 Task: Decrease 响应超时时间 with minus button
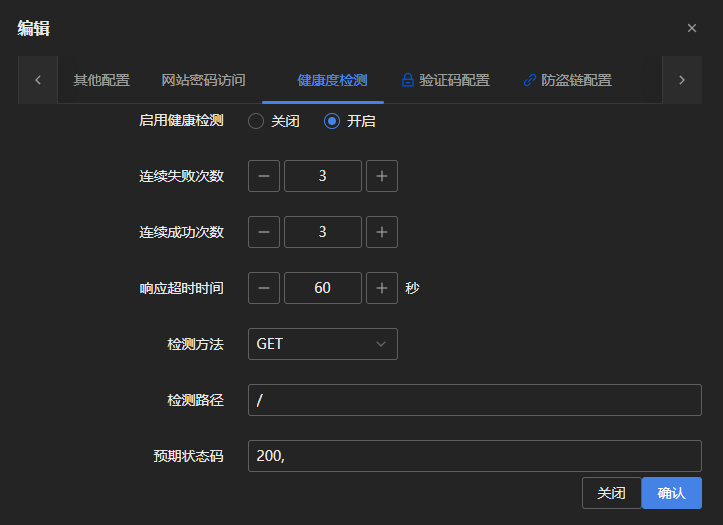tap(264, 288)
